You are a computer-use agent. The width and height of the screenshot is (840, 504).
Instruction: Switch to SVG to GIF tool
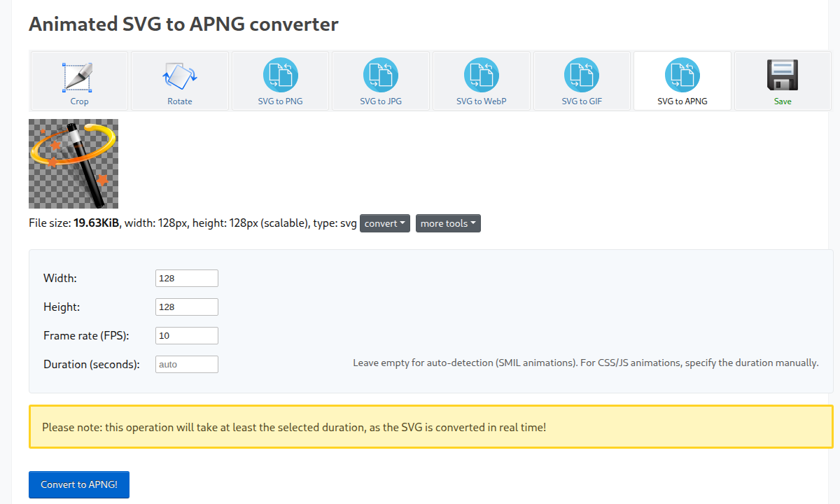pos(582,81)
